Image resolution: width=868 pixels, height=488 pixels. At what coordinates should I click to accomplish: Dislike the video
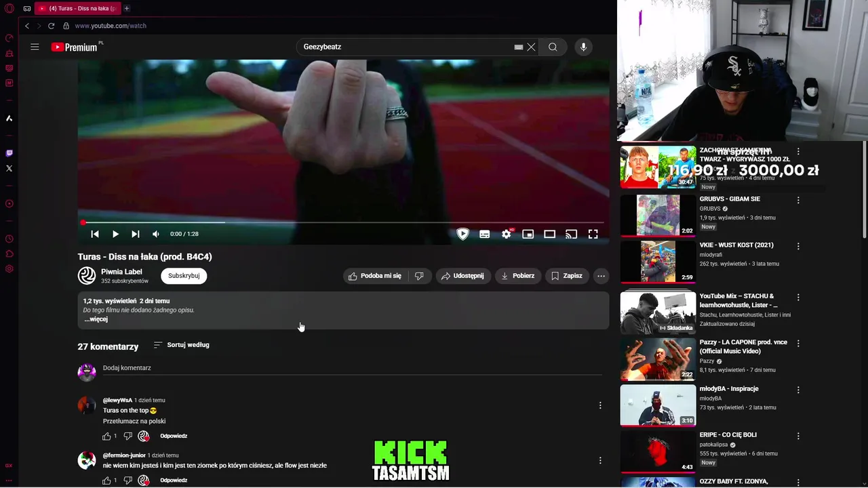click(419, 276)
